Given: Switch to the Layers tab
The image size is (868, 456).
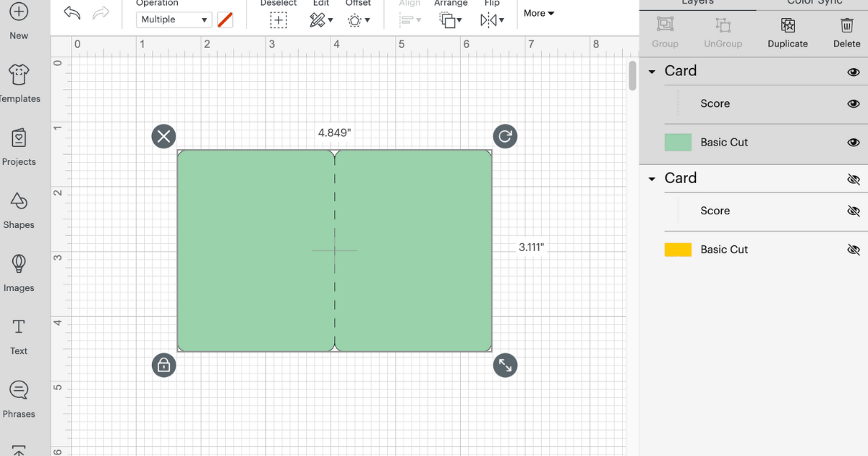Looking at the screenshot, I should tap(698, 3).
